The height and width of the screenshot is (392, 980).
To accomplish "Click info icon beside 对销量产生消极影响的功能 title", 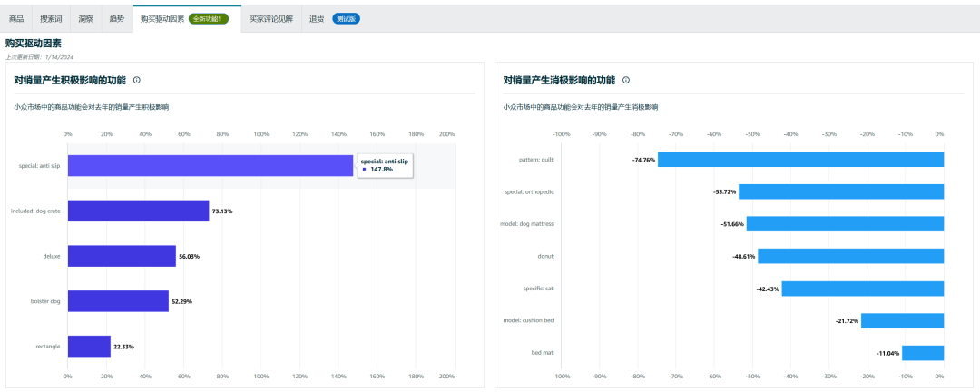I will coord(626,80).
